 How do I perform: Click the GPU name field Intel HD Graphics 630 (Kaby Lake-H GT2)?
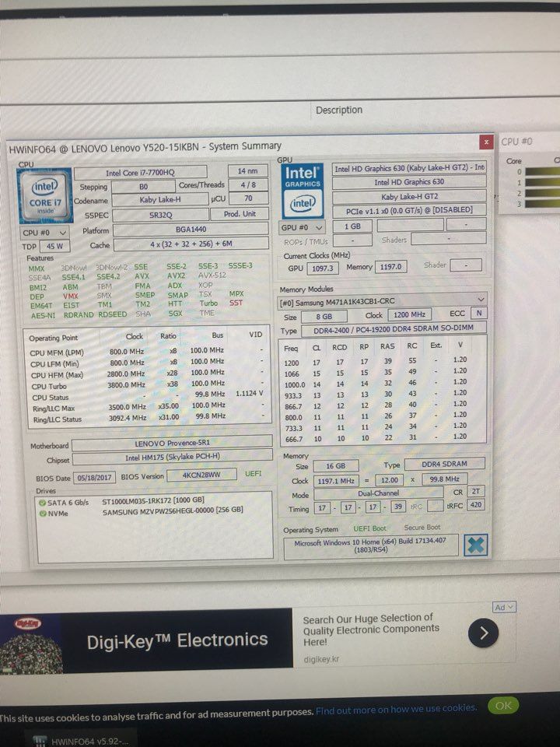[x=409, y=169]
